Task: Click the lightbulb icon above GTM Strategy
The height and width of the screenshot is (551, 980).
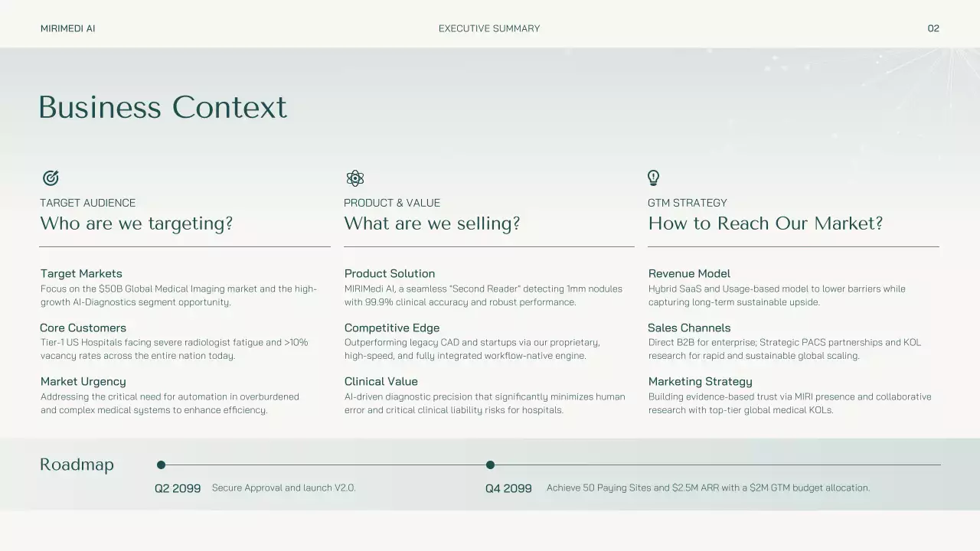Action: coord(653,178)
